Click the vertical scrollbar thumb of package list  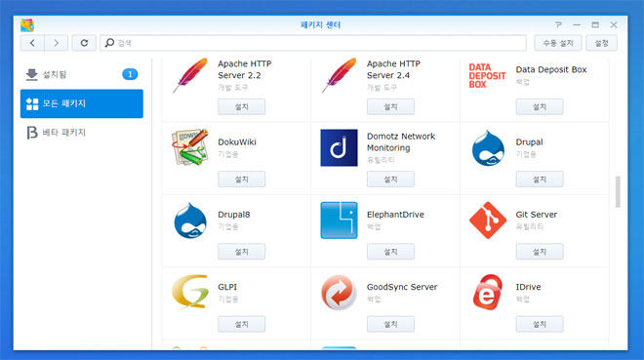tap(618, 191)
